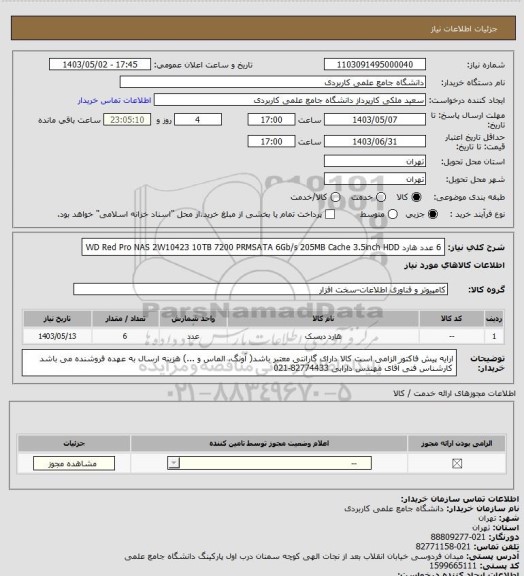Select the خدمت radio button
This screenshot has height=576, width=524.
point(381,197)
